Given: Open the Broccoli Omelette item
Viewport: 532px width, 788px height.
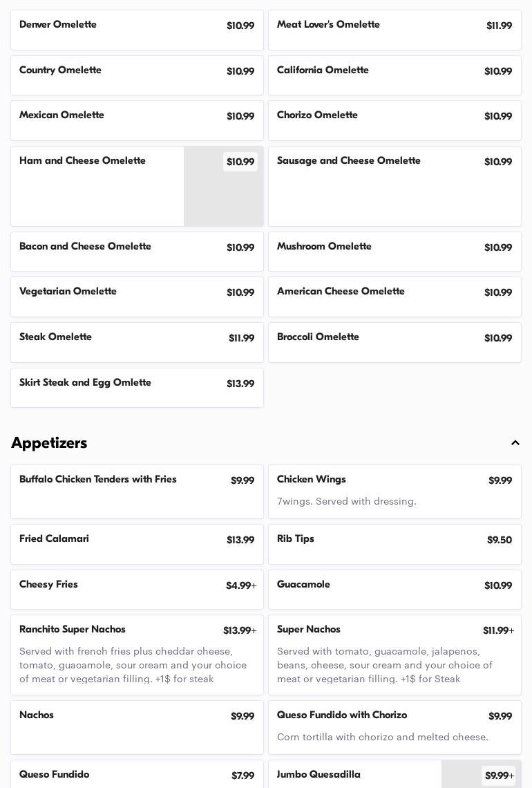Looking at the screenshot, I should [x=395, y=342].
